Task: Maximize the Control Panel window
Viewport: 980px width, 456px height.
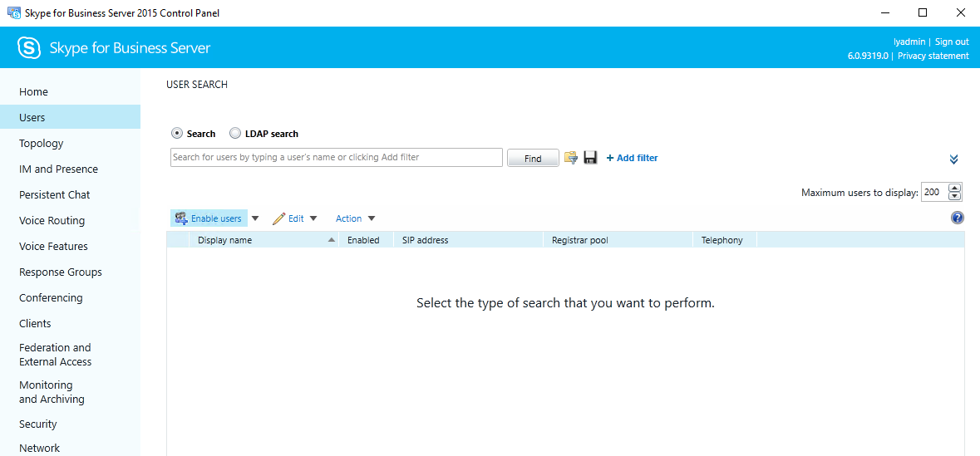Action: pyautogui.click(x=923, y=12)
